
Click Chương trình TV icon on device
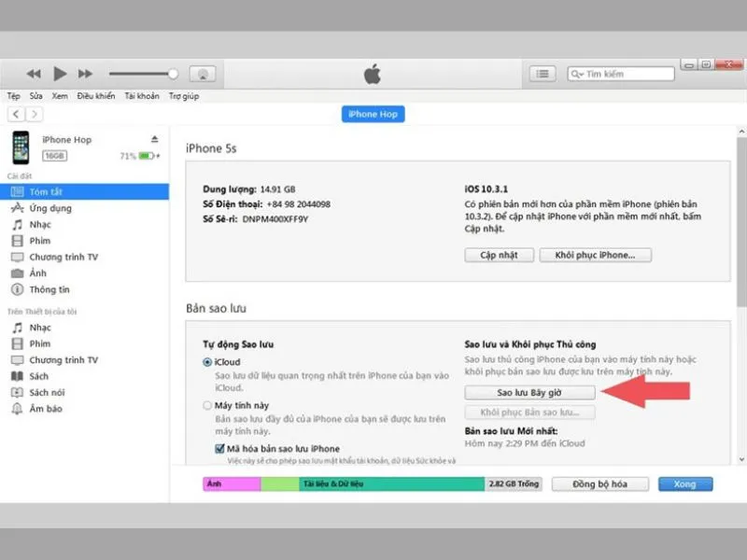(17, 360)
